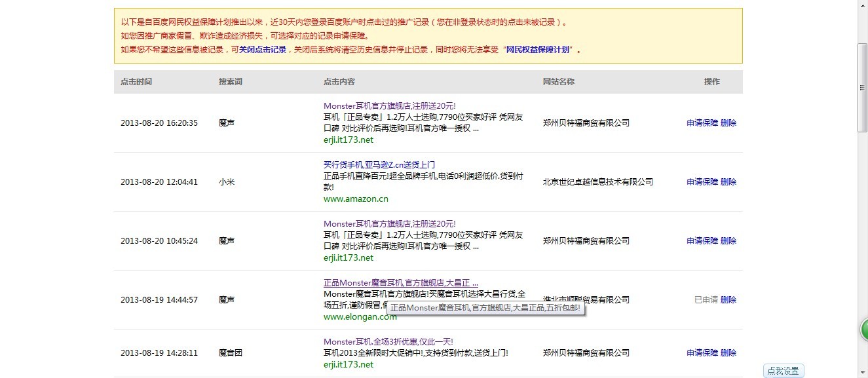Delete the 2013-08-20 10:45:24 record

(x=728, y=241)
